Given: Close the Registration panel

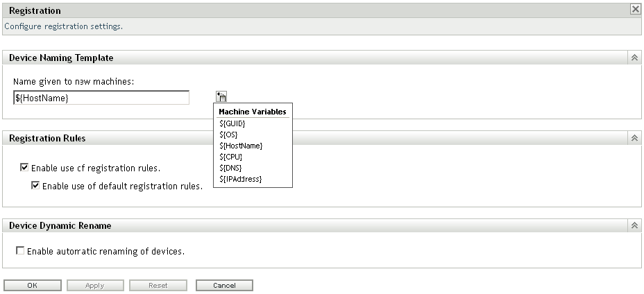Looking at the screenshot, I should tap(635, 10).
